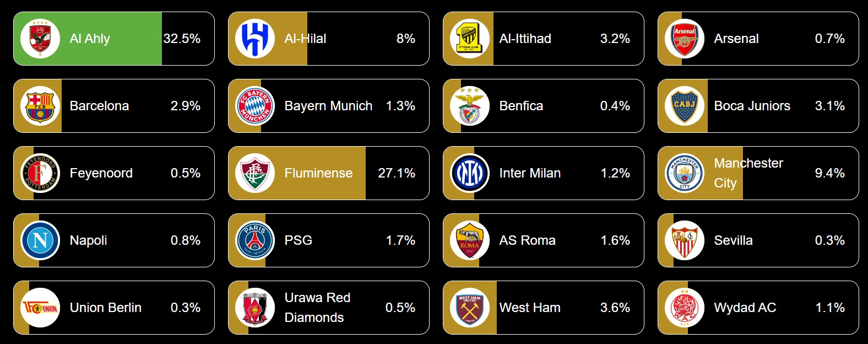Vote for Fluminense option
Viewport: 868px width, 344px height.
tap(329, 173)
